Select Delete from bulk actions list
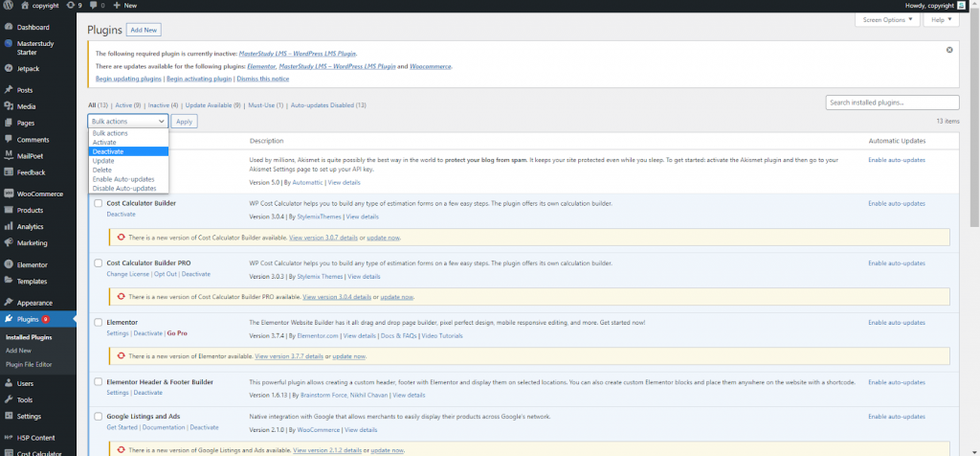The image size is (980, 456). pos(102,170)
